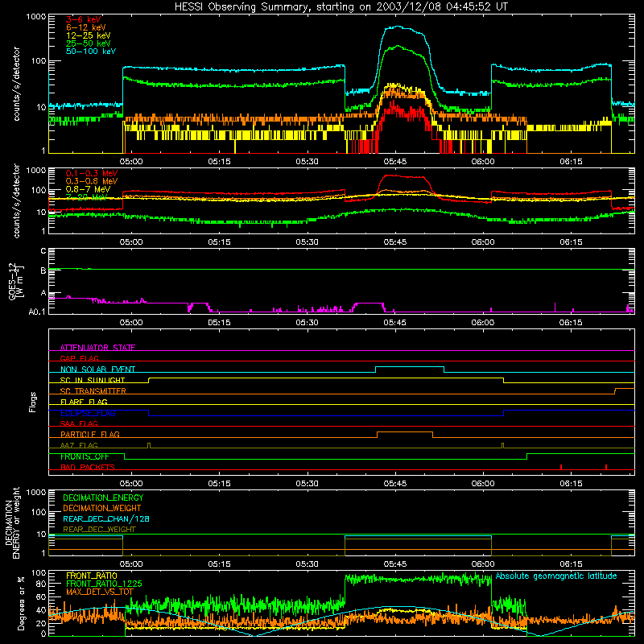
Task: Select the DECIMATION_ENERGY legend label
Action: pyautogui.click(x=103, y=497)
